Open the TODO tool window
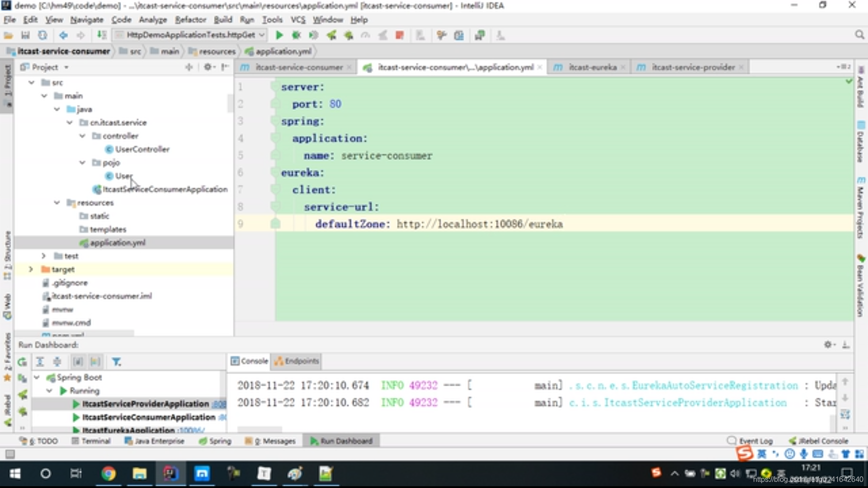 pyautogui.click(x=38, y=441)
